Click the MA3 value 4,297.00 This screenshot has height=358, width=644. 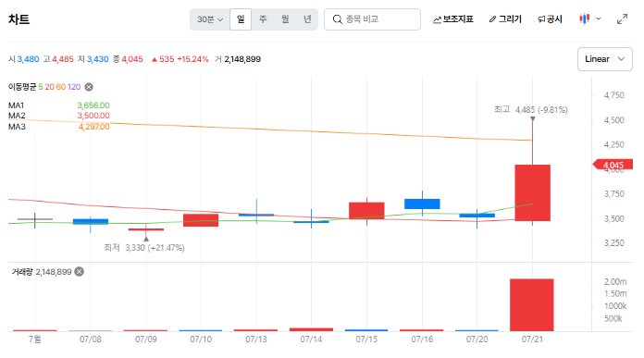(x=94, y=127)
